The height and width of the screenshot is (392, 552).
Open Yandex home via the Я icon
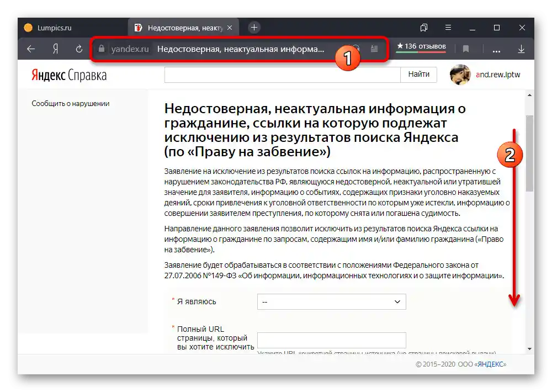[55, 49]
